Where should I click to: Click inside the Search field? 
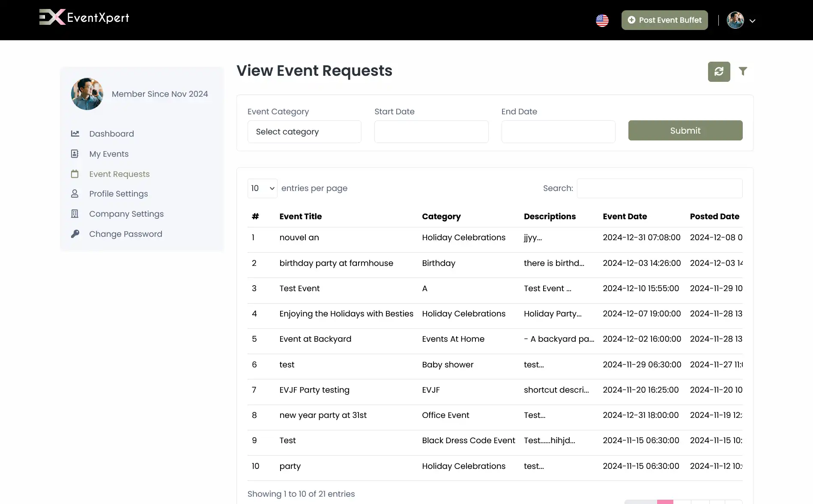click(660, 188)
